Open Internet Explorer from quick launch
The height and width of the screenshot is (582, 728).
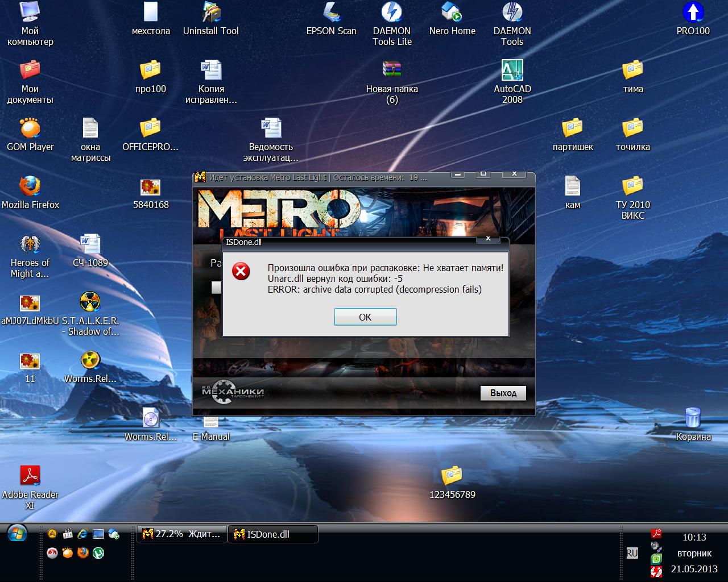click(83, 534)
